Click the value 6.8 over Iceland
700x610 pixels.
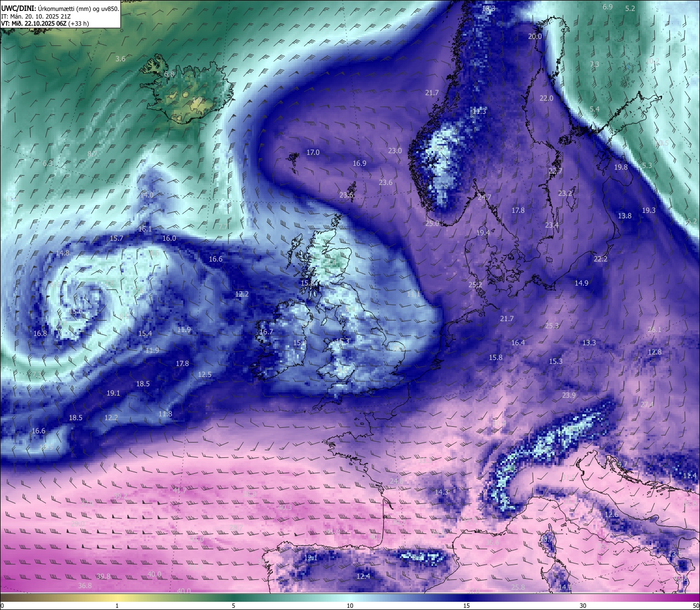(169, 74)
